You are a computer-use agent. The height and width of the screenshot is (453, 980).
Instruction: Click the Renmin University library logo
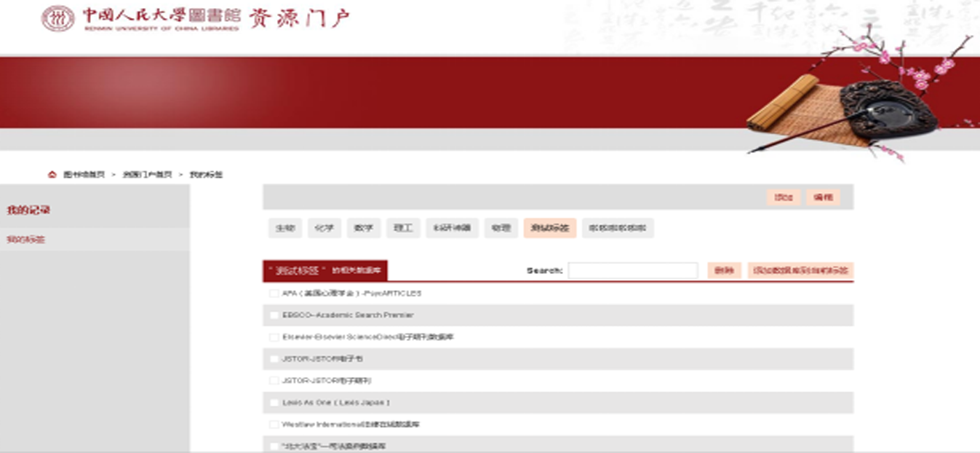[x=140, y=18]
